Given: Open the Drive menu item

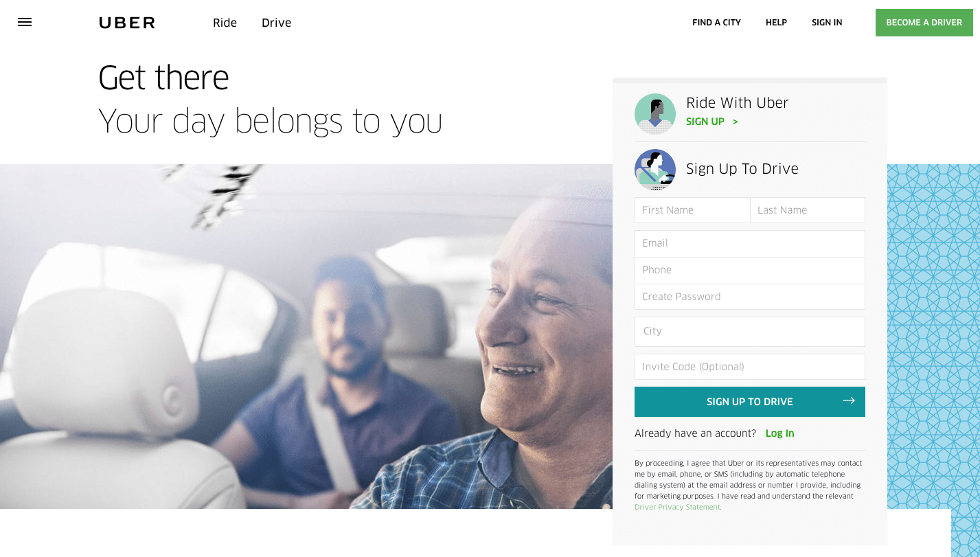Looking at the screenshot, I should (x=277, y=23).
